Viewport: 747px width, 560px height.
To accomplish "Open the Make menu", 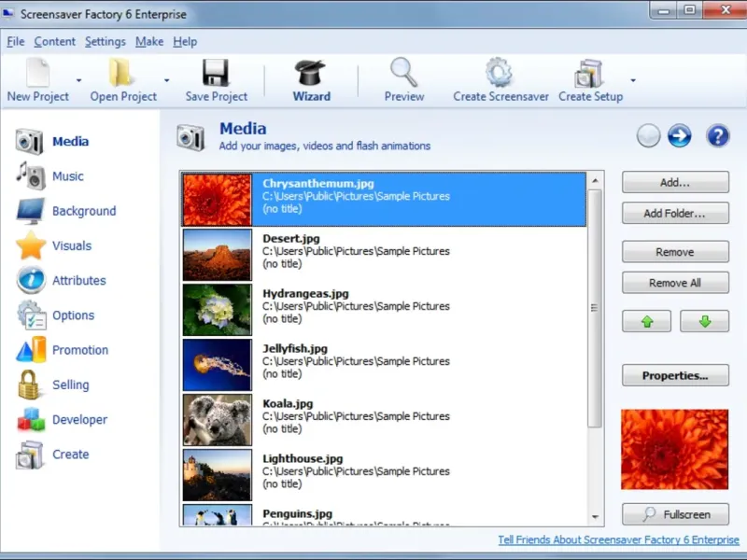I will 149,42.
